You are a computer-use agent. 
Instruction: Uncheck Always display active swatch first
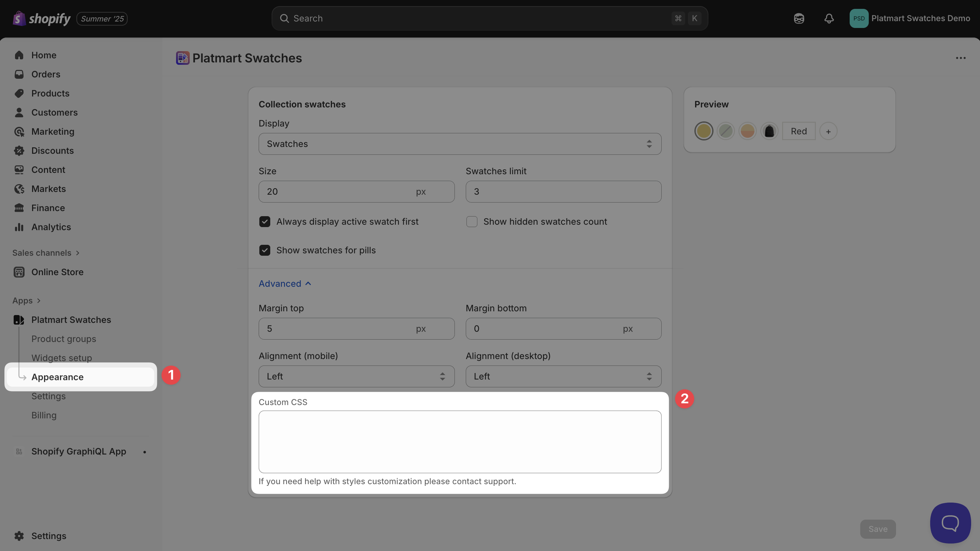[x=265, y=222]
